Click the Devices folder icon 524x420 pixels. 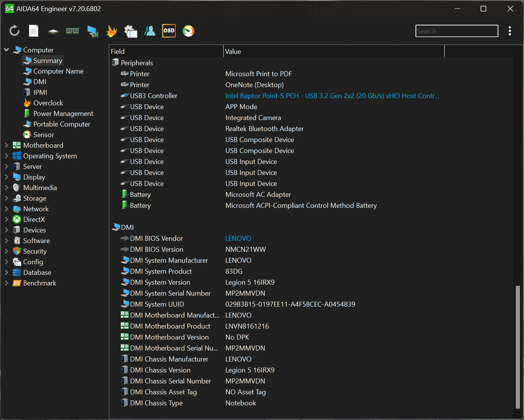point(17,230)
